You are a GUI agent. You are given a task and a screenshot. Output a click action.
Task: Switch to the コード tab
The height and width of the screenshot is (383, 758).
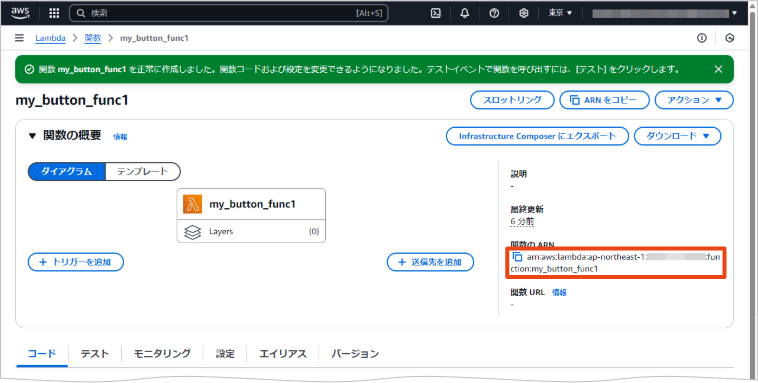point(42,354)
